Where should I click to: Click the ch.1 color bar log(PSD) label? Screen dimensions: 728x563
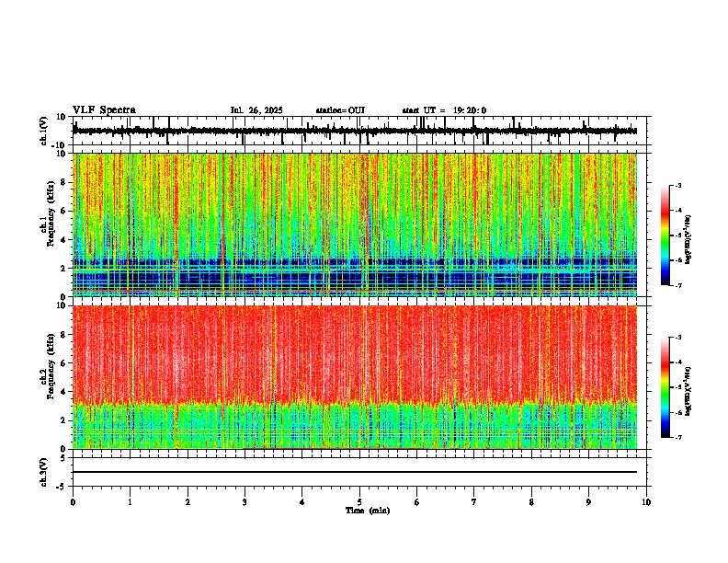(688, 240)
